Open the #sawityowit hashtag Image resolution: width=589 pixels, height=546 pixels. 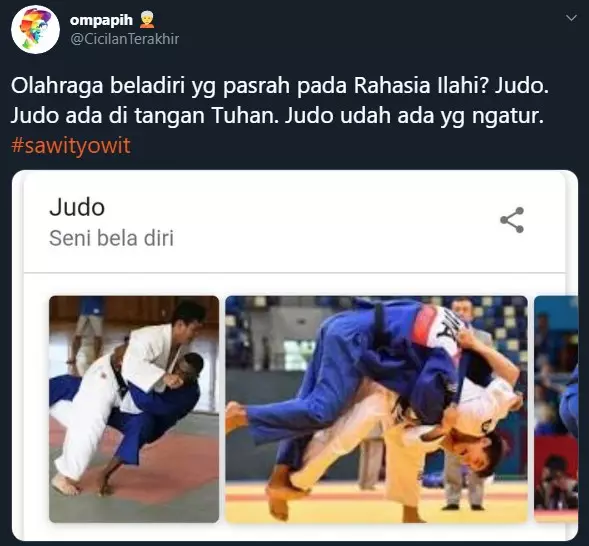[x=71, y=146]
